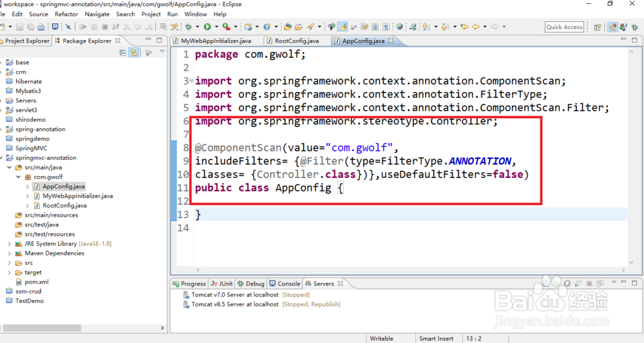644x343 pixels.
Task: Switch to the Debug perspective icon
Action: (634, 26)
